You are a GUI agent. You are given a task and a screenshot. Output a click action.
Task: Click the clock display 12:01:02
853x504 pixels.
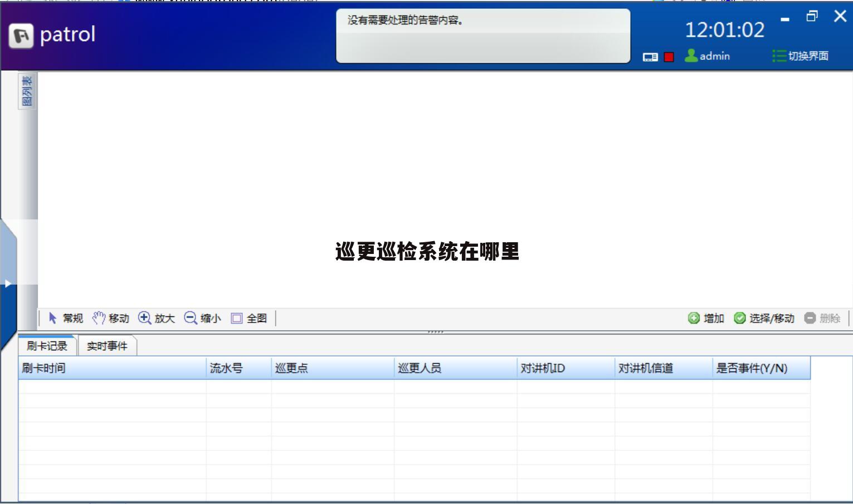724,30
